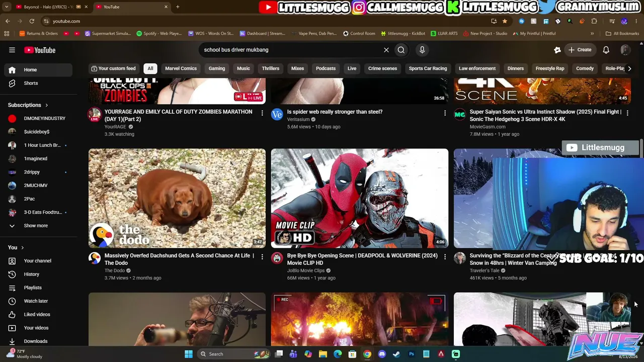Viewport: 644px width, 362px height.
Task: Open more options for the Deadpool video
Action: (445, 257)
